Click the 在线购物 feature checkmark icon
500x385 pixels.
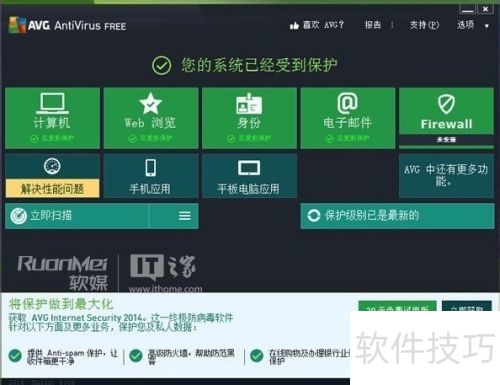click(x=257, y=356)
